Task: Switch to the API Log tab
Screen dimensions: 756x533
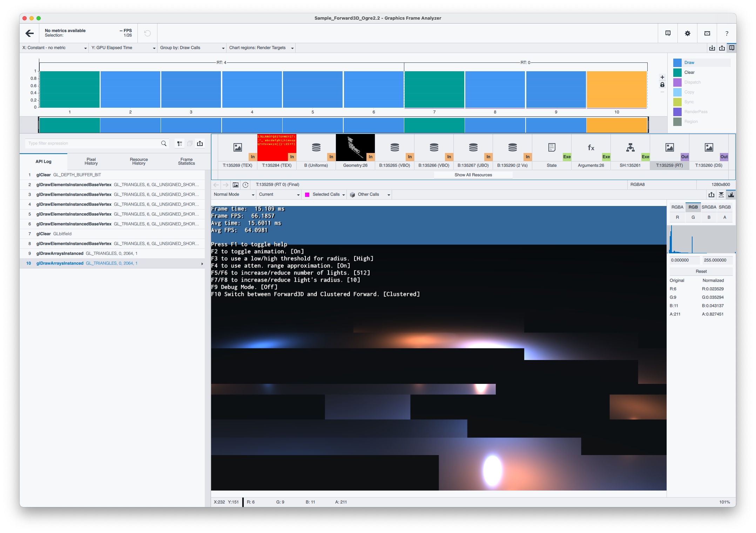Action: [x=43, y=162]
